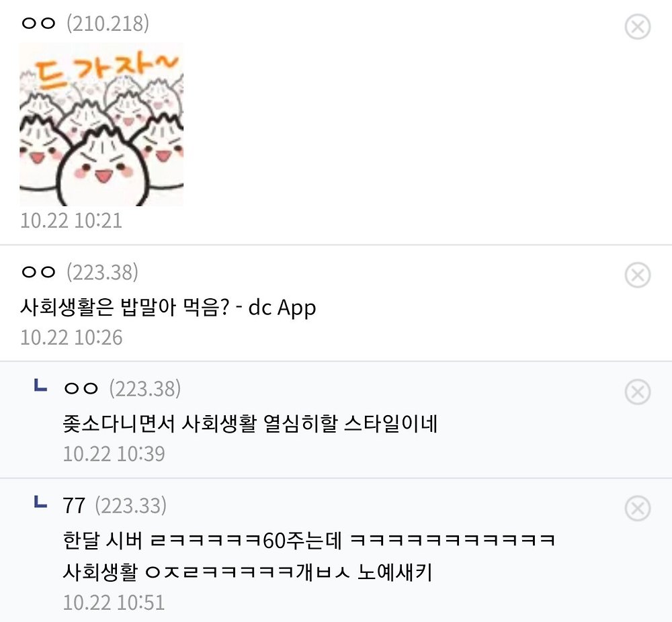The height and width of the screenshot is (622, 672).
Task: Click the 10.22 10:21 timestamp
Action: point(72,220)
